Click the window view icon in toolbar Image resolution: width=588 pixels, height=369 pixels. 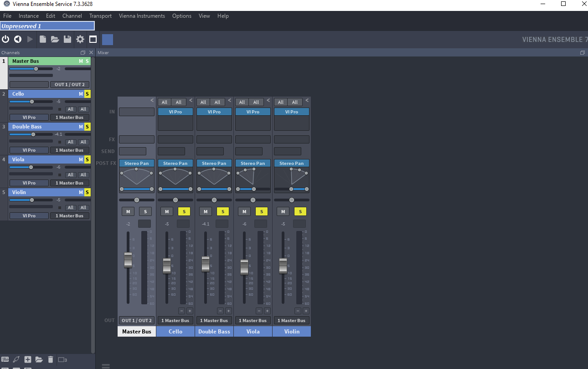(x=93, y=39)
